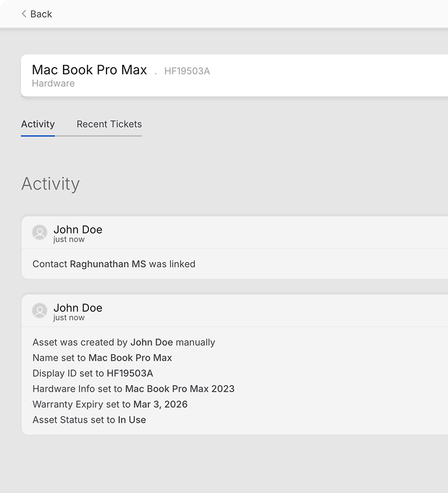Click John Doe in the 'Asset was created by' line
448x493 pixels.
151,342
